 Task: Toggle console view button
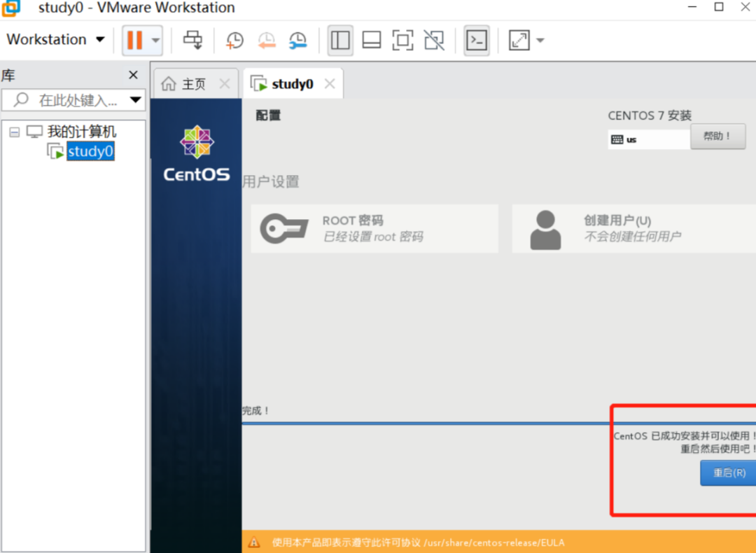pos(477,40)
